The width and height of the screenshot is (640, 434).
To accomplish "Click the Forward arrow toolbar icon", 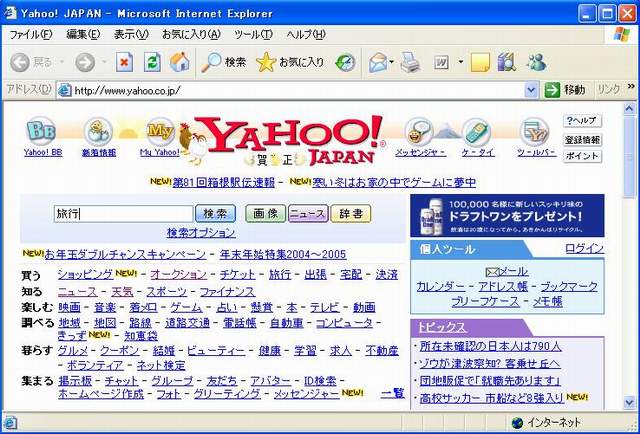I will pyautogui.click(x=85, y=62).
